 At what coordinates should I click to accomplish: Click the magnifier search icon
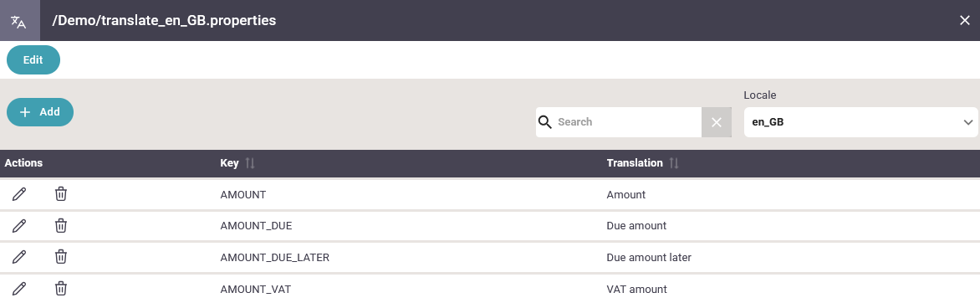[x=545, y=121]
